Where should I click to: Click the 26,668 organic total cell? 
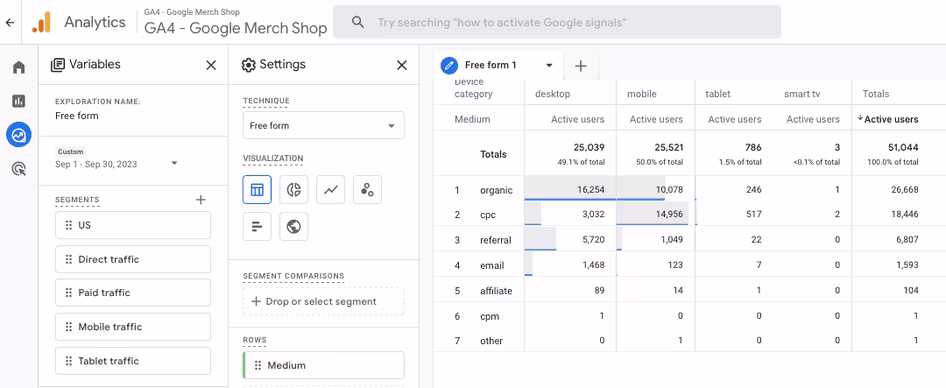click(904, 189)
